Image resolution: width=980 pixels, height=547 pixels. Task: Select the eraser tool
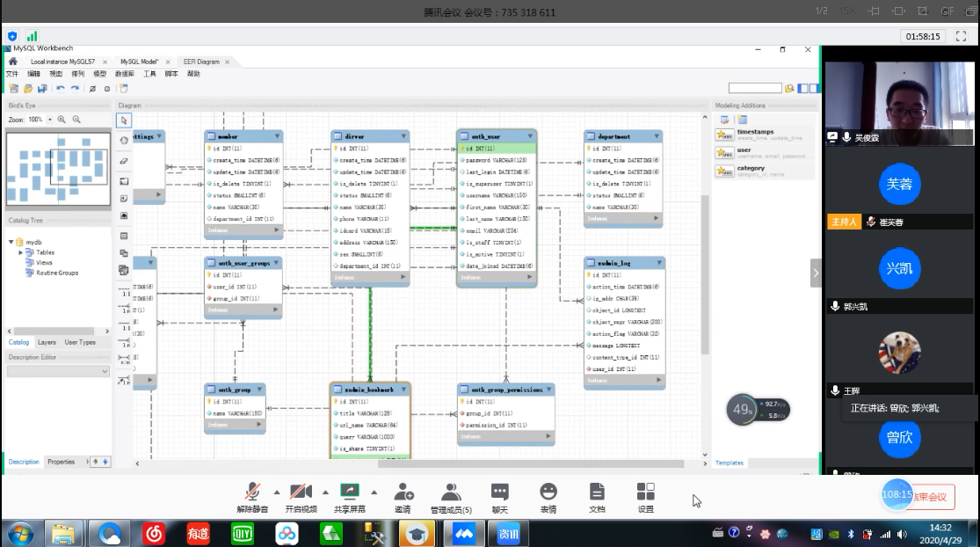click(124, 161)
